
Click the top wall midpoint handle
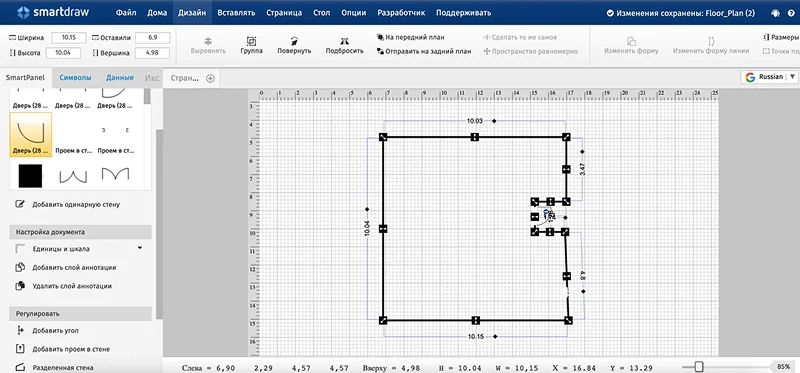pos(474,137)
